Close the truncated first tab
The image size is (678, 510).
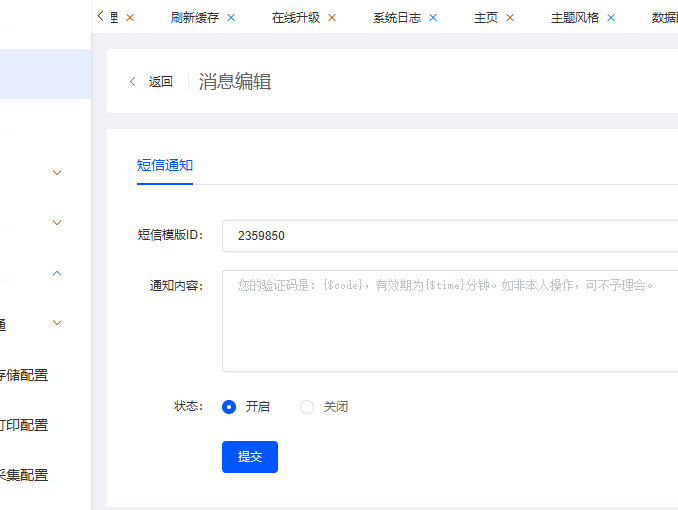130,18
